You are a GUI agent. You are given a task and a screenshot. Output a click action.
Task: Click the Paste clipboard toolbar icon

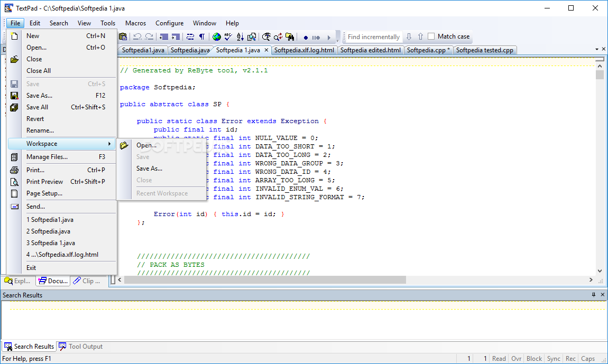pos(123,36)
